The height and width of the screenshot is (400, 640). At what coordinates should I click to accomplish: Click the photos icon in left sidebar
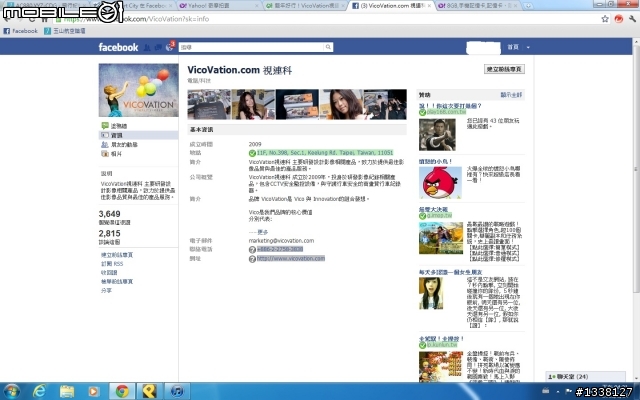click(105, 154)
